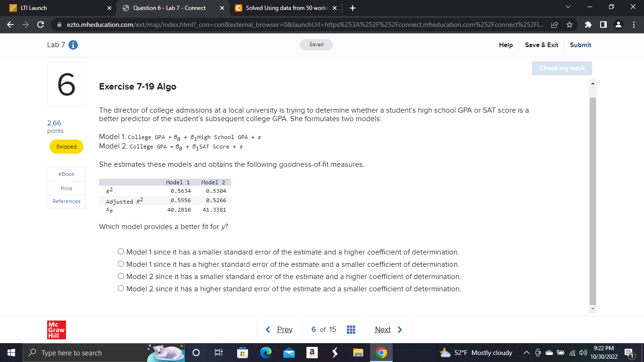Select the first Model 1 answer option
644x362 pixels.
(x=121, y=251)
